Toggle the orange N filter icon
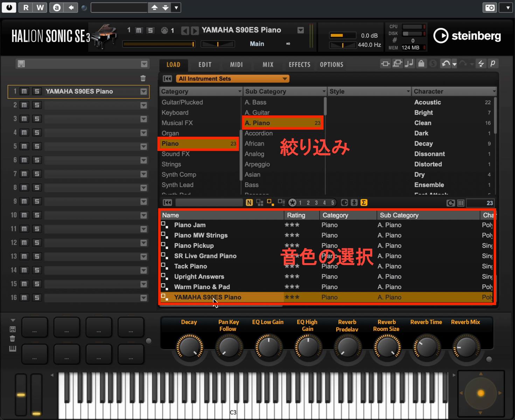The height and width of the screenshot is (420, 515). click(249, 203)
